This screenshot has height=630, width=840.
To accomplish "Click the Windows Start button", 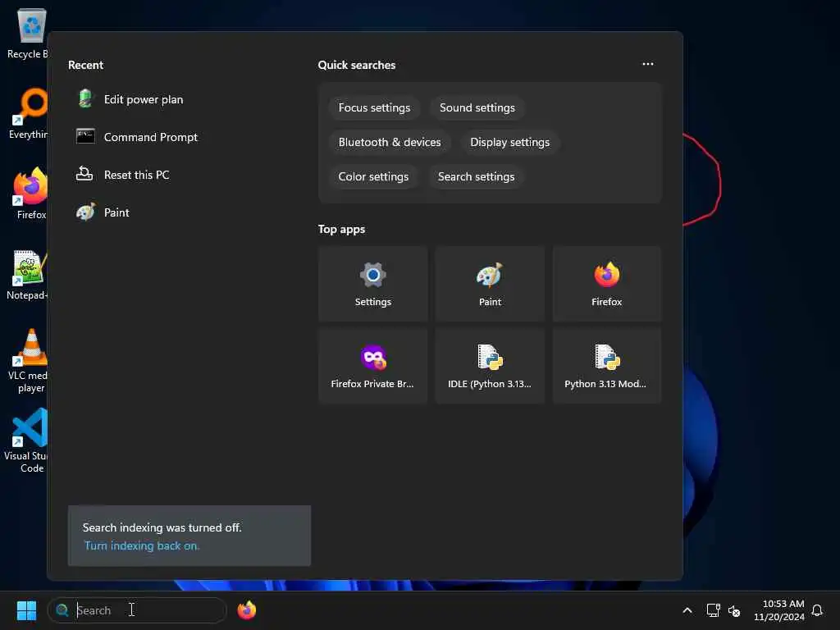I will click(x=26, y=610).
